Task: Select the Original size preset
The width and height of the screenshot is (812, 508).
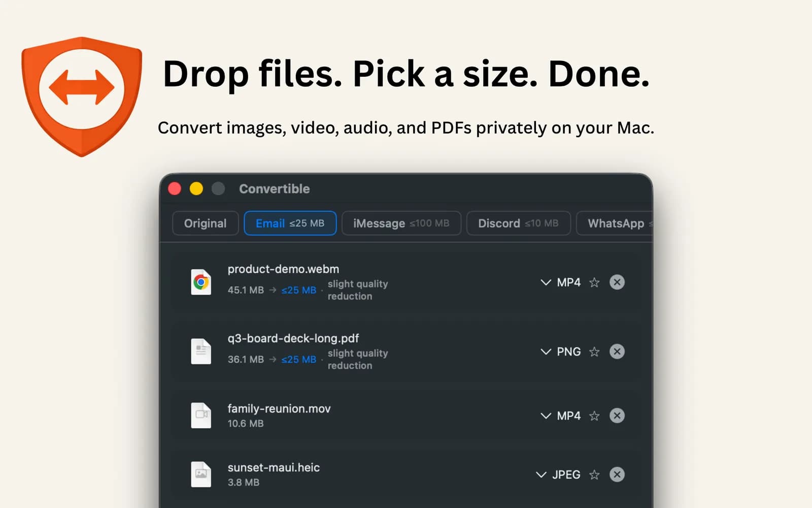Action: click(x=206, y=223)
